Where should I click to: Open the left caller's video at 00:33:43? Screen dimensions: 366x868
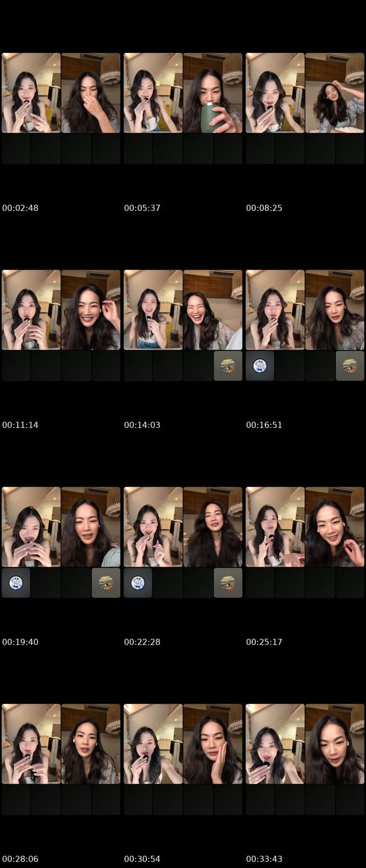(x=275, y=744)
